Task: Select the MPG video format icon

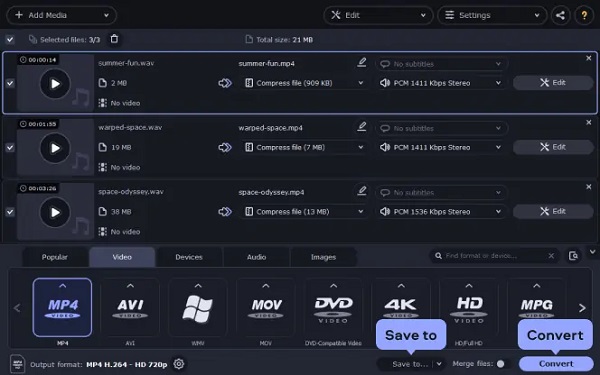Action: tap(536, 302)
